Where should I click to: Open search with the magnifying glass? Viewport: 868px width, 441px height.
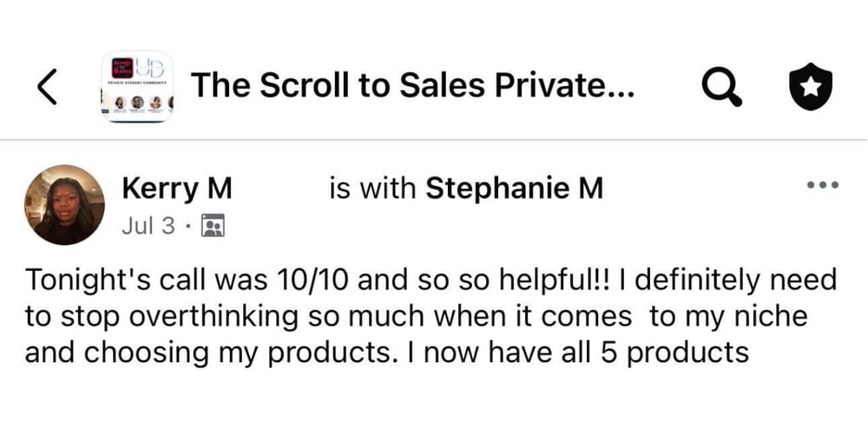point(720,86)
